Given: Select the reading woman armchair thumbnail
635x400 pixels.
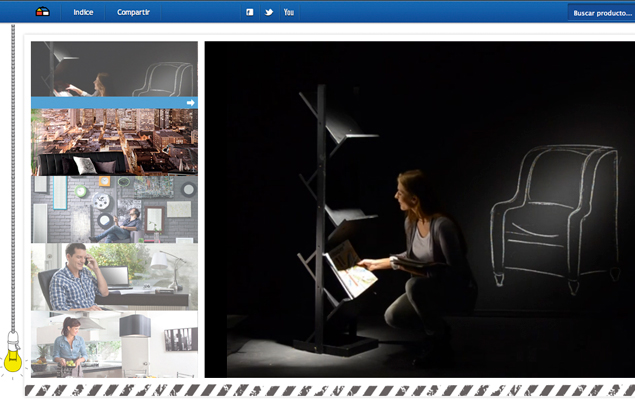Looking at the screenshot, I should point(113,68).
